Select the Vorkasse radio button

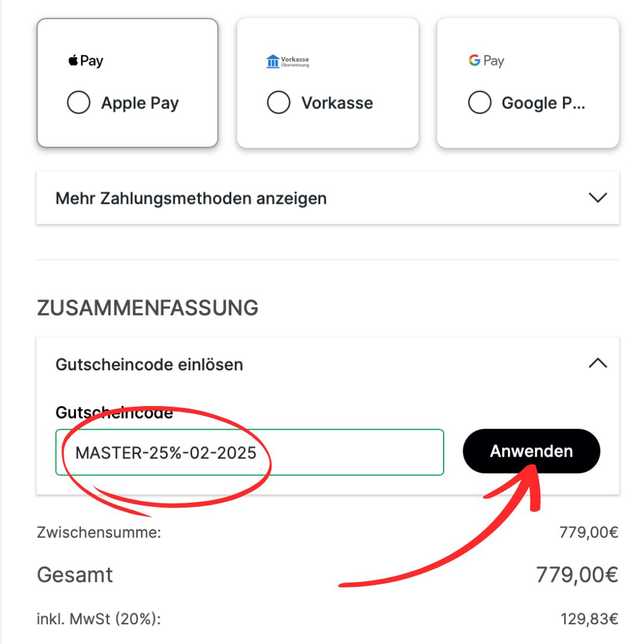tap(278, 103)
